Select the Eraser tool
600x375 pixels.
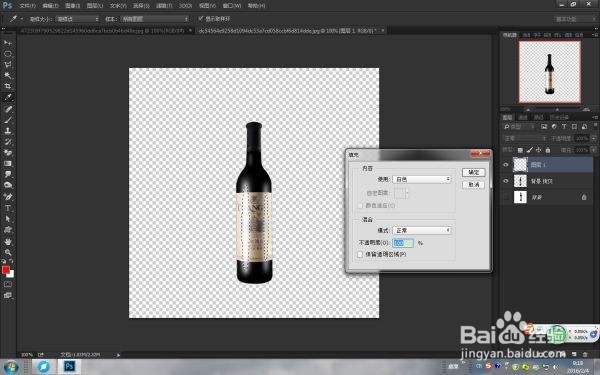pyautogui.click(x=8, y=153)
